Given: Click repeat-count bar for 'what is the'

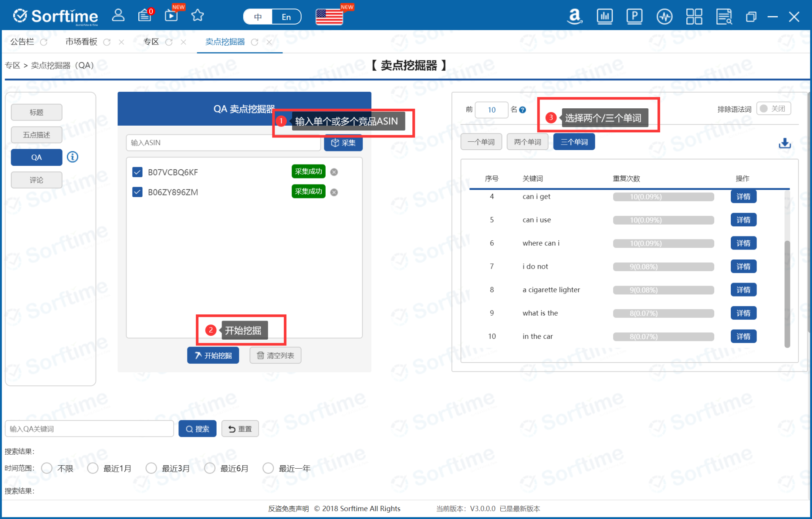Looking at the screenshot, I should pos(663,313).
